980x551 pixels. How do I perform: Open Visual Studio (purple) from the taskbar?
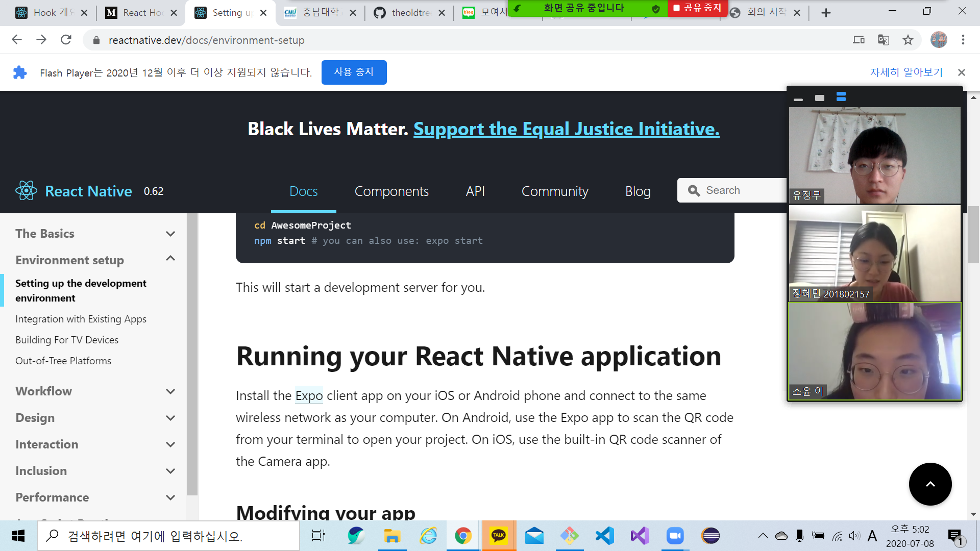click(640, 536)
